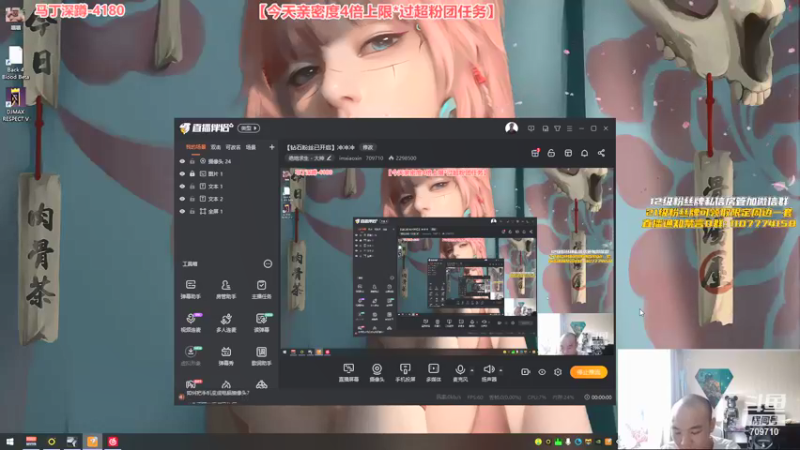Click the record video icon beside 停止推流
800x450 pixels.
point(526,372)
